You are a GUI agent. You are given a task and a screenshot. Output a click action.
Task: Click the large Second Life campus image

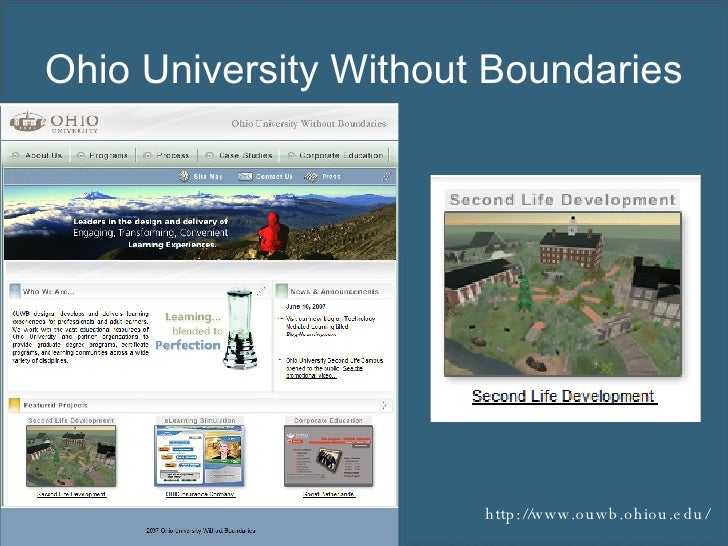pos(563,294)
